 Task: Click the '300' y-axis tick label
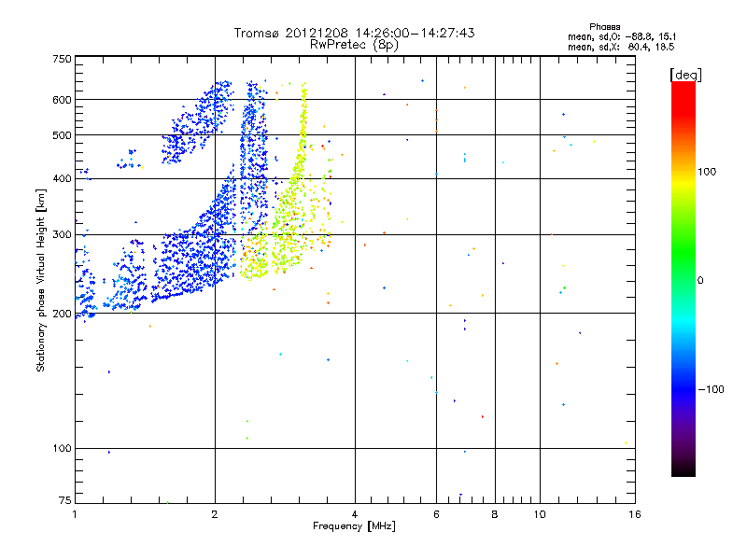pyautogui.click(x=62, y=235)
